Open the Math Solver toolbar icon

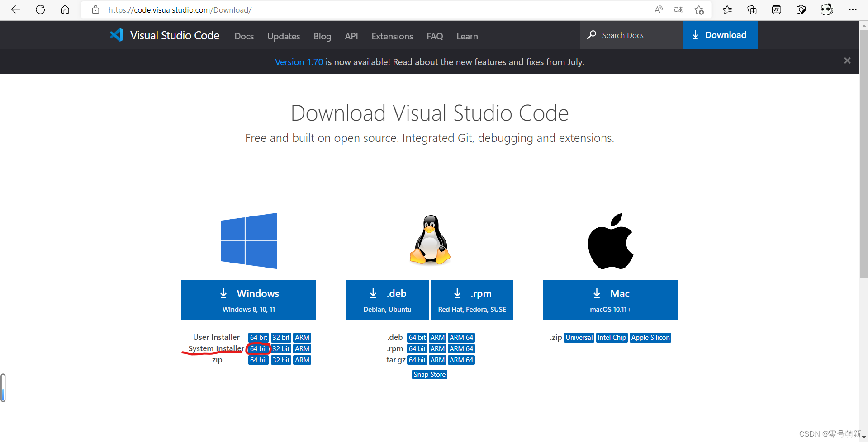(x=777, y=9)
